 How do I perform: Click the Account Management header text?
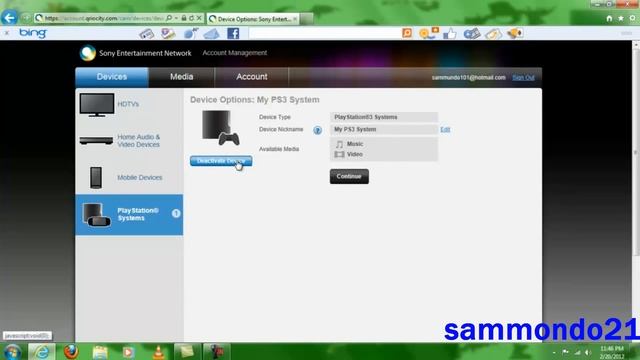coord(235,53)
